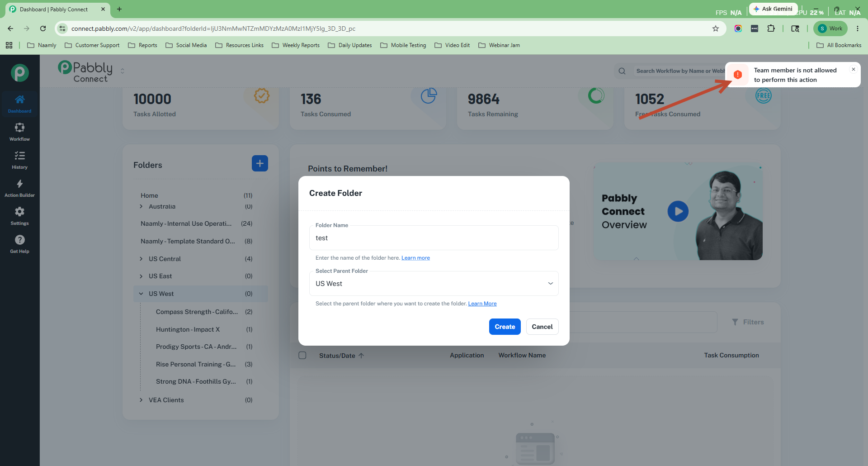Open the Resources Links bookmarks folder
Viewport: 868px width, 466px height.
[239, 45]
